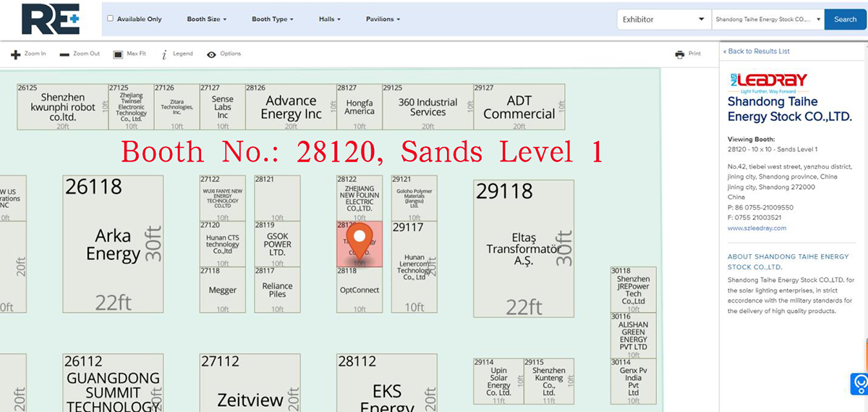
Task: Select OptConnect booth 28118
Action: 359,290
